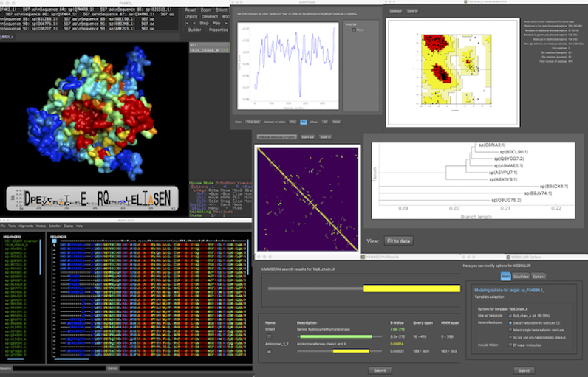Click Fit to data below tree view
Viewport: 588px width, 377px height.
[x=399, y=241]
